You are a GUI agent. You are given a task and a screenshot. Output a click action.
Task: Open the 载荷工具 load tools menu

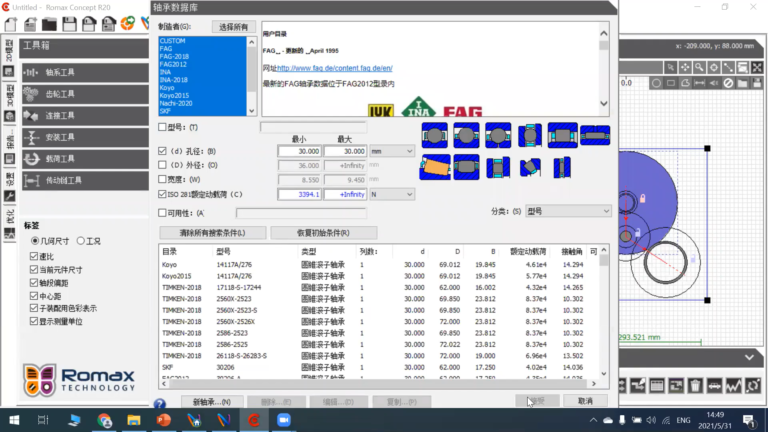coord(85,159)
